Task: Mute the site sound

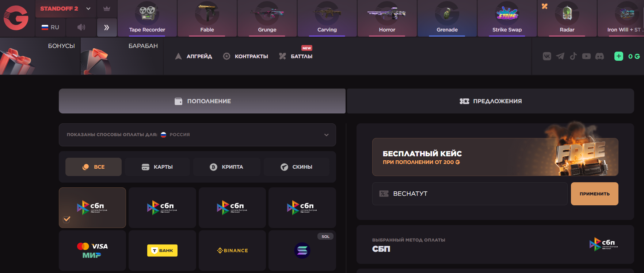Action: 81,27
